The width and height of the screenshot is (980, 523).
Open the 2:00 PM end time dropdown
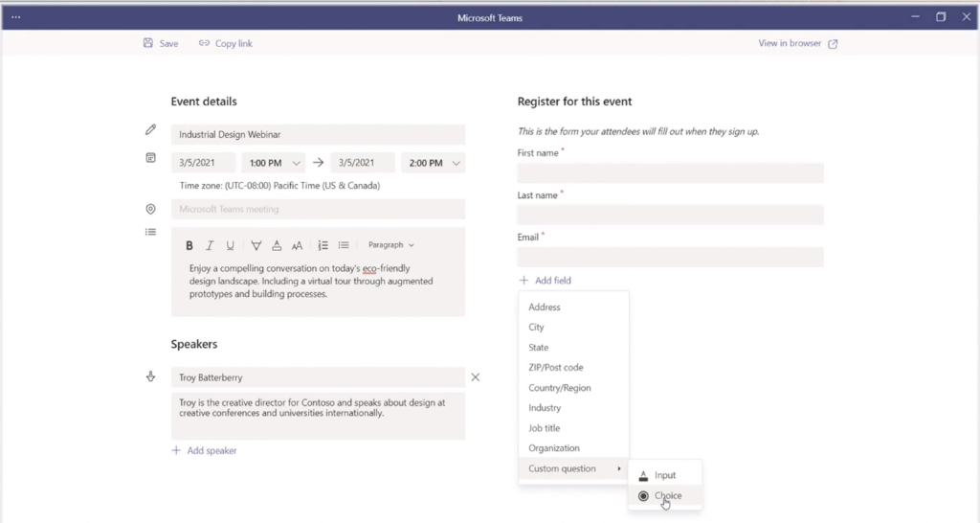(x=434, y=163)
